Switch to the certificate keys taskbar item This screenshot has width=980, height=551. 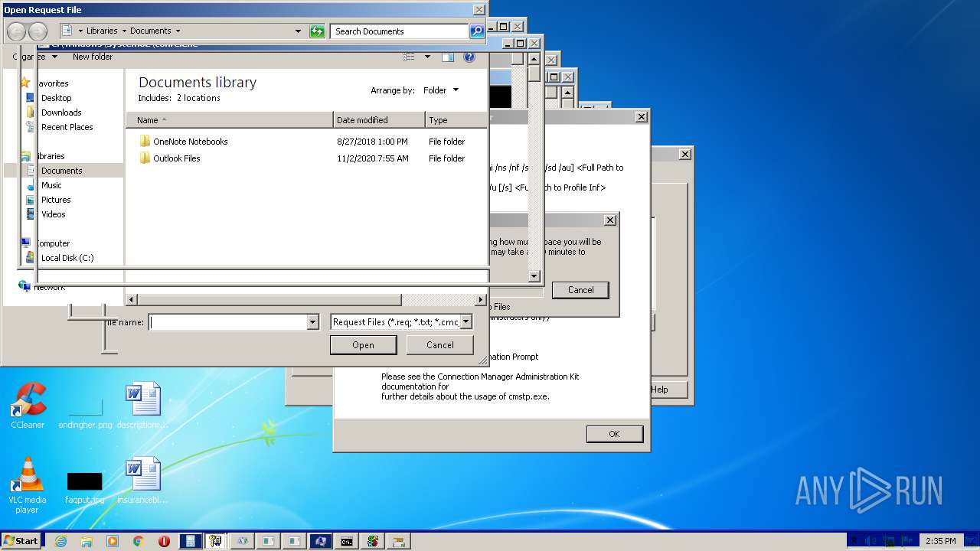point(216,541)
